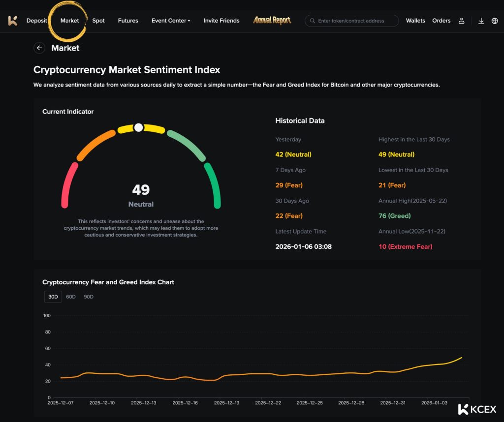Image resolution: width=504 pixels, height=422 pixels.
Task: Click the KCEX logo in the header
Action: point(13,21)
